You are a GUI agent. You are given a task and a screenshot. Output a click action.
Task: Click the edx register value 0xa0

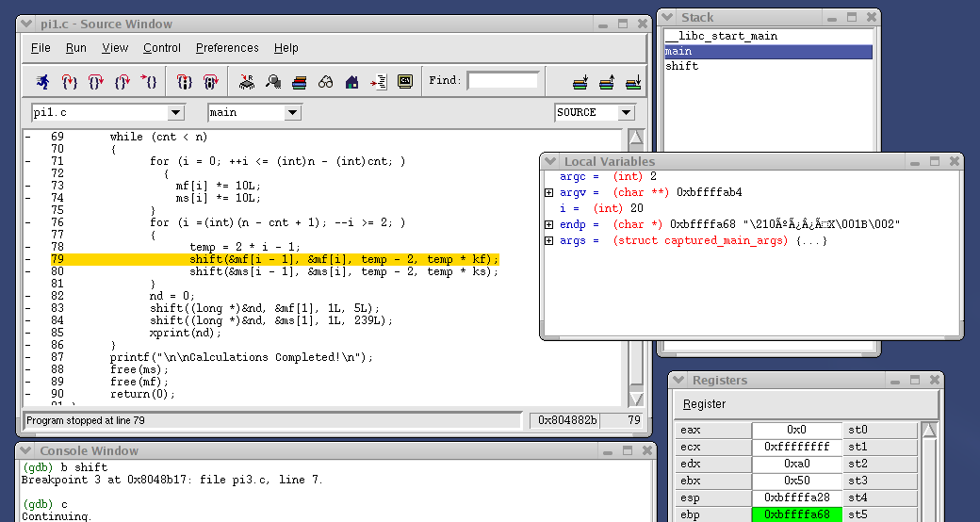797,464
